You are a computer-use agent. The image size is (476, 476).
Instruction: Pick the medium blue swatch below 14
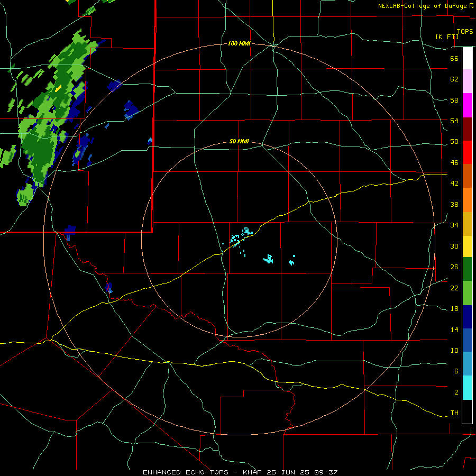pos(467,340)
